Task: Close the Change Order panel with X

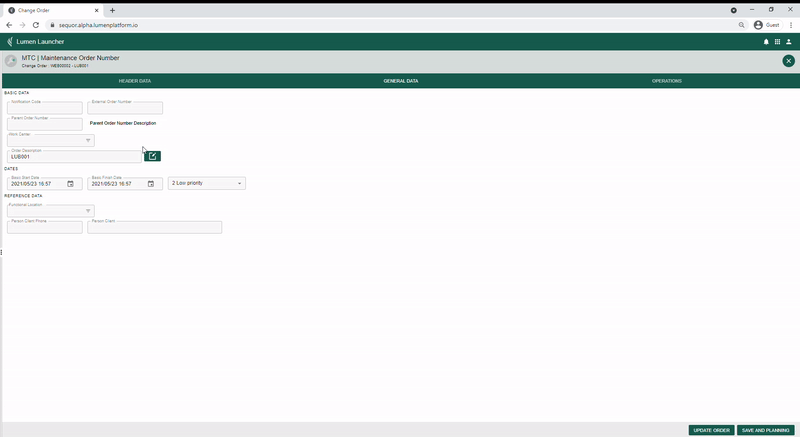Action: tap(788, 61)
